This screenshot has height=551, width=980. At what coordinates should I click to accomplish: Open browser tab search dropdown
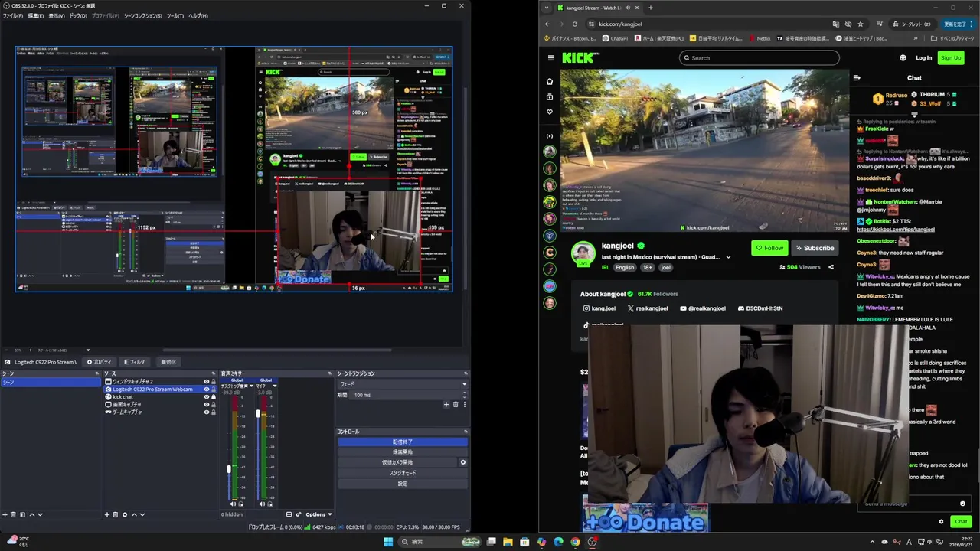(x=546, y=8)
